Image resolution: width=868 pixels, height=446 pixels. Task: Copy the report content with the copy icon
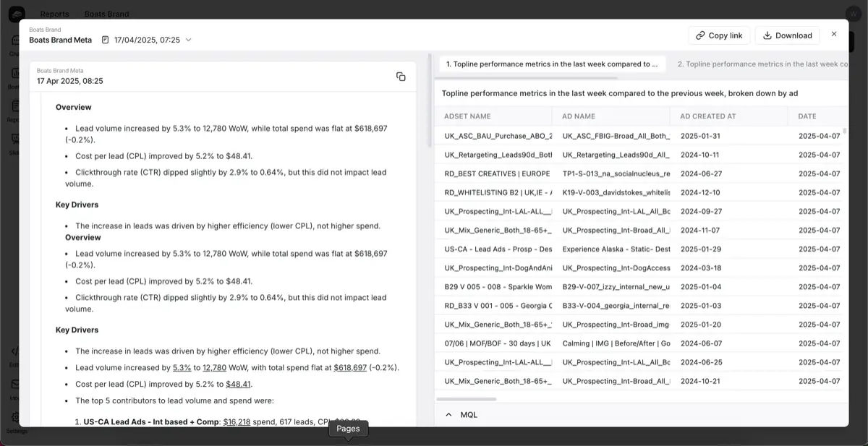[x=401, y=77]
